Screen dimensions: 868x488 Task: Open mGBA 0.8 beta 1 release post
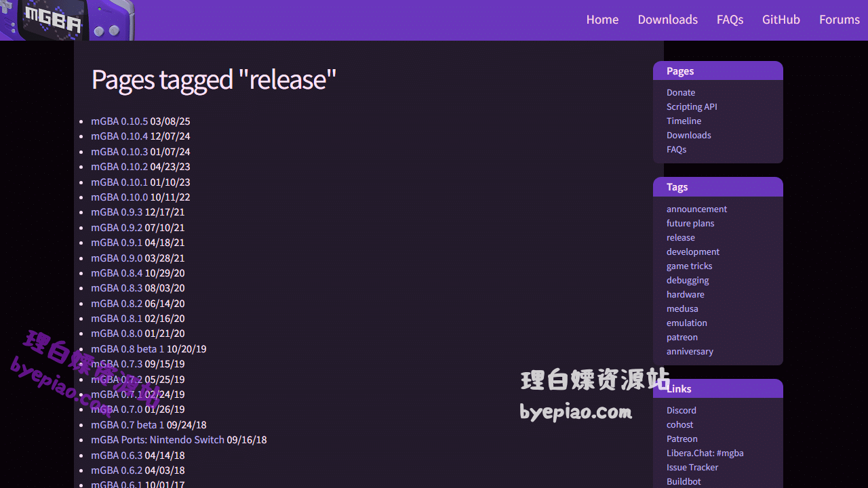[127, 349]
